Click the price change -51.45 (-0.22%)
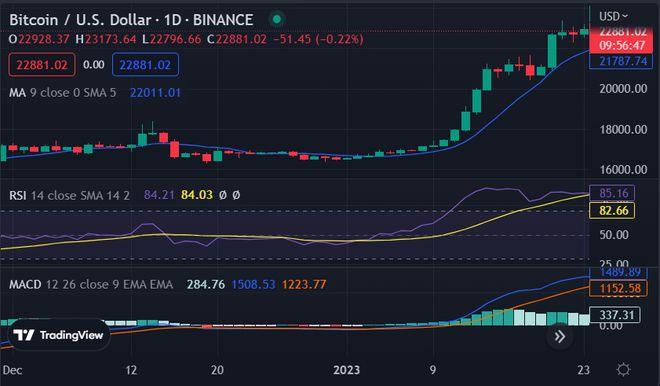Image resolution: width=660 pixels, height=386 pixels. tap(318, 40)
